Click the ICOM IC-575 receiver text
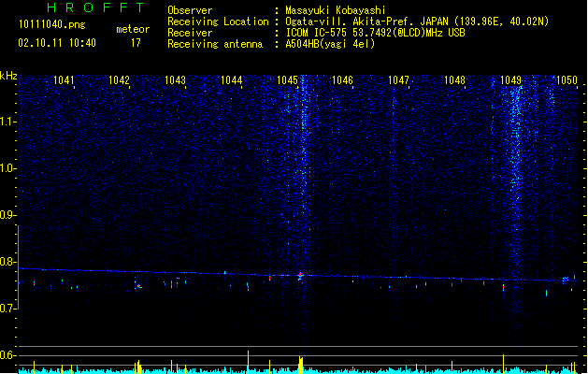588x374 pixels. pyautogui.click(x=375, y=33)
